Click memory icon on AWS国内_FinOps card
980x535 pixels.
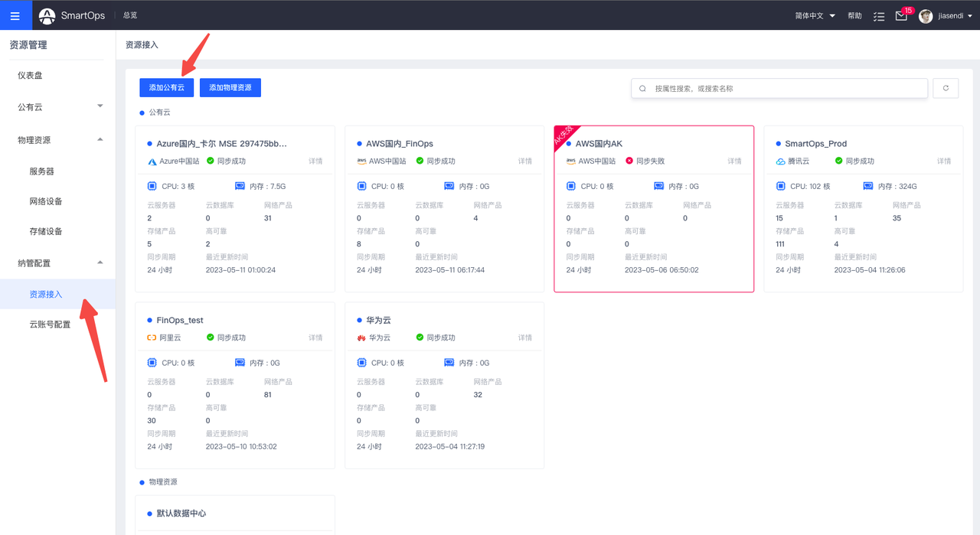tap(449, 186)
